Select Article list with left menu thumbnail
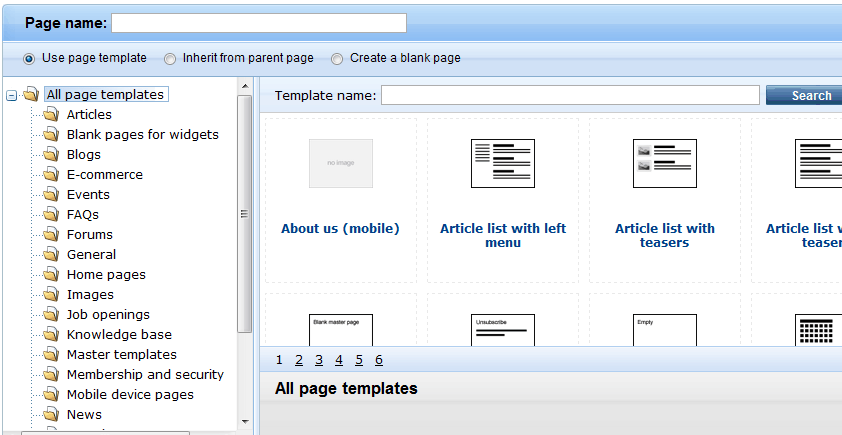 coord(503,163)
